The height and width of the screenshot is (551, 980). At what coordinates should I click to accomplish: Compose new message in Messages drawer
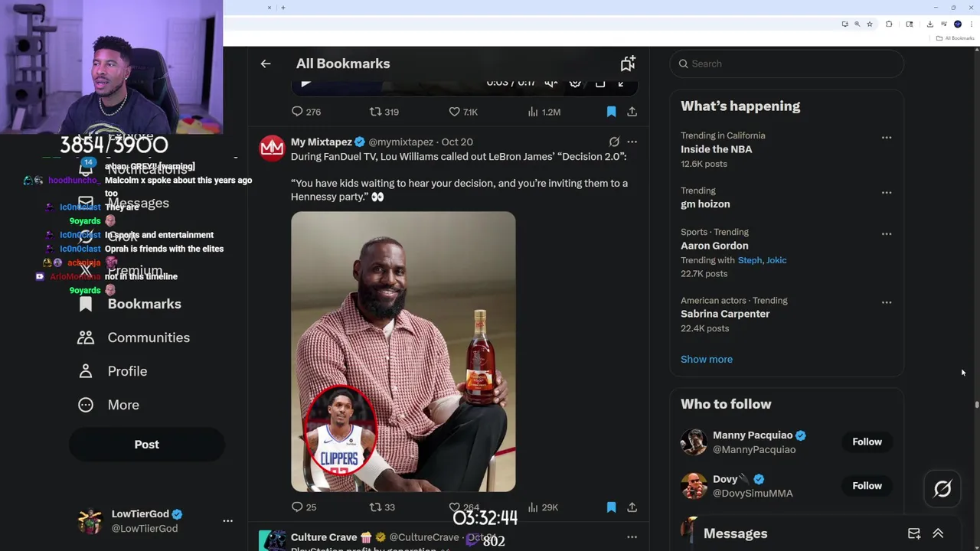(x=914, y=533)
